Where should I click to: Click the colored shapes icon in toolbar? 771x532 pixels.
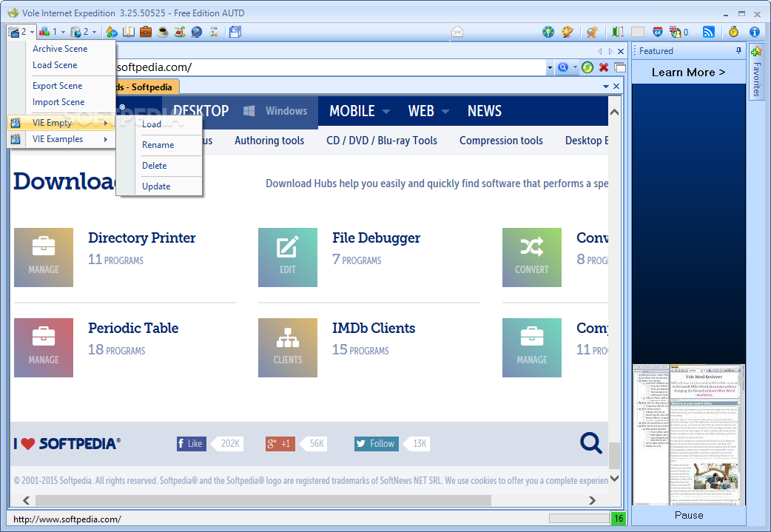tap(112, 32)
